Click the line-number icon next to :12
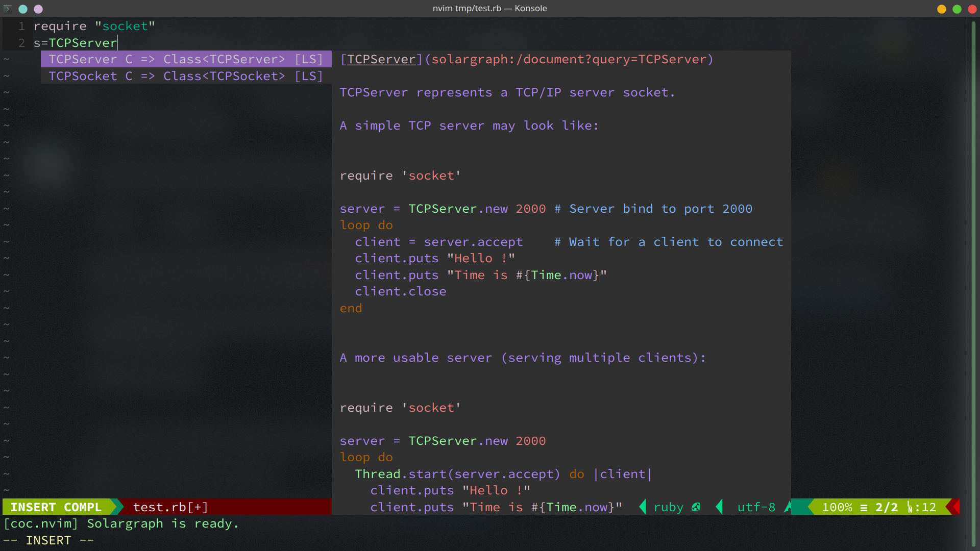 (911, 507)
